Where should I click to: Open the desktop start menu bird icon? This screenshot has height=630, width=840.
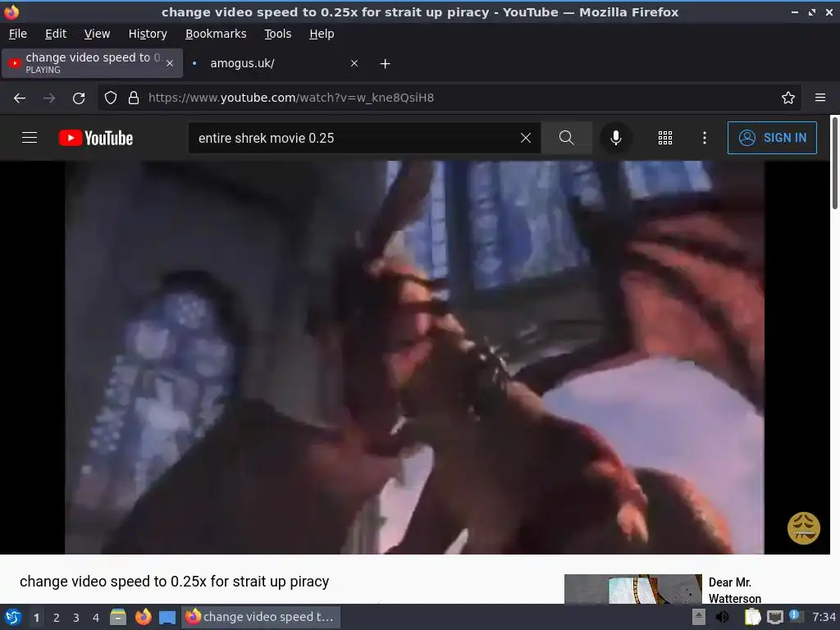[13, 617]
